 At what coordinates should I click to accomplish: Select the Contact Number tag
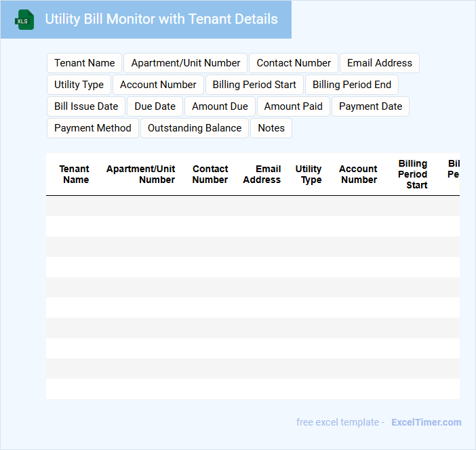(x=294, y=63)
